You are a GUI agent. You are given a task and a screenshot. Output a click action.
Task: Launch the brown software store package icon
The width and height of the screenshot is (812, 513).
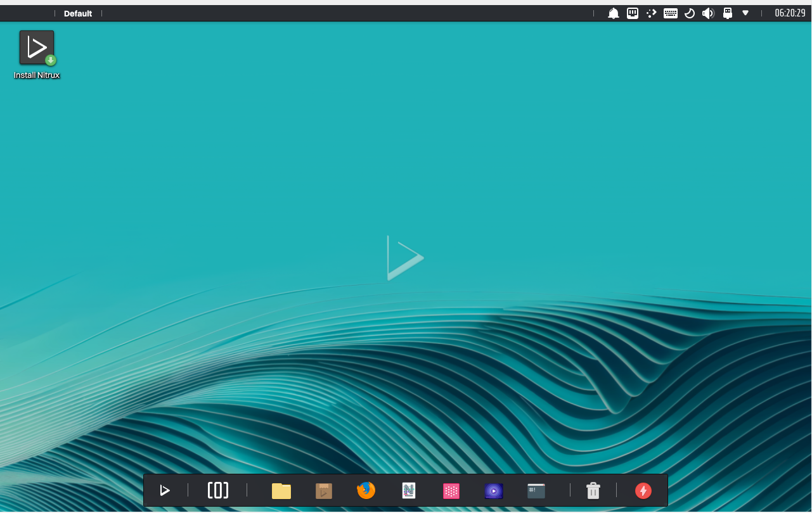point(324,491)
